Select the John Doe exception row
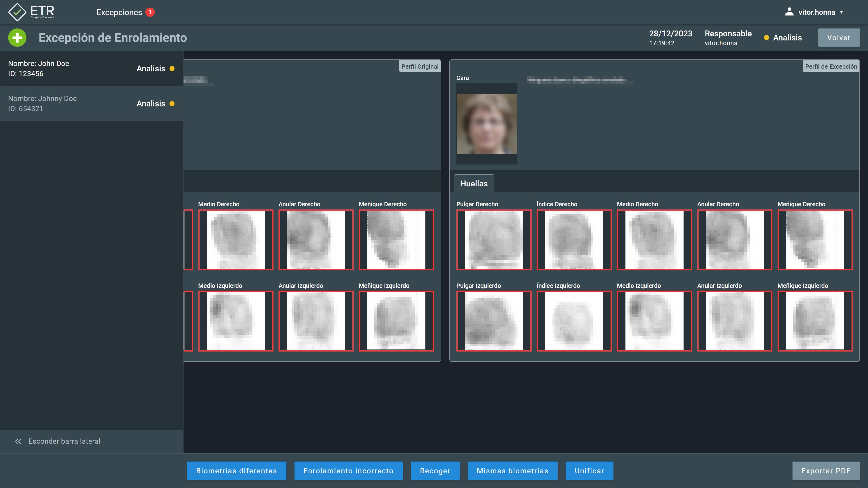This screenshot has height=488, width=868. pyautogui.click(x=91, y=68)
